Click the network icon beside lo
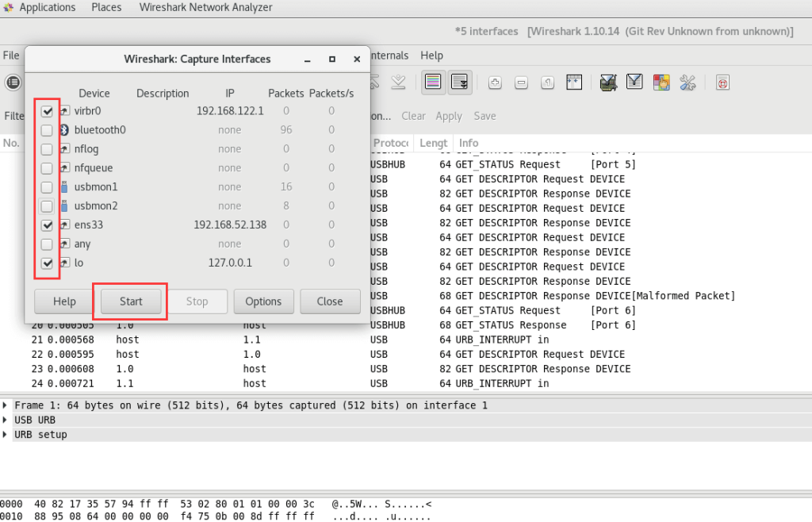Viewport: 812px width, 522px height. [65, 263]
